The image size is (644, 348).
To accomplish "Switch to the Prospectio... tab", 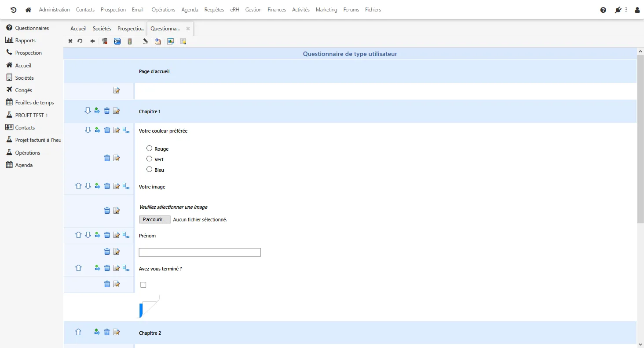I will (131, 29).
